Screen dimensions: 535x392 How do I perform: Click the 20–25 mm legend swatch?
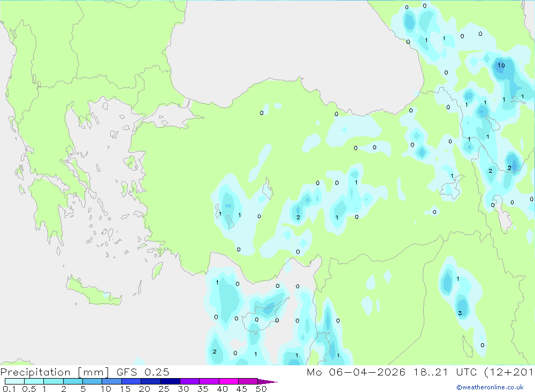click(151, 381)
